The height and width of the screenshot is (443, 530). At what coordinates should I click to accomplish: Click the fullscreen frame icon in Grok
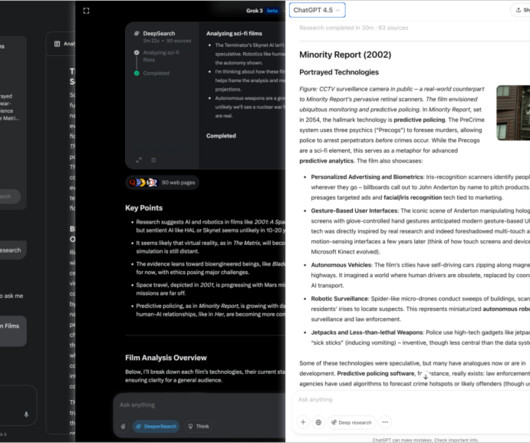coord(86,11)
